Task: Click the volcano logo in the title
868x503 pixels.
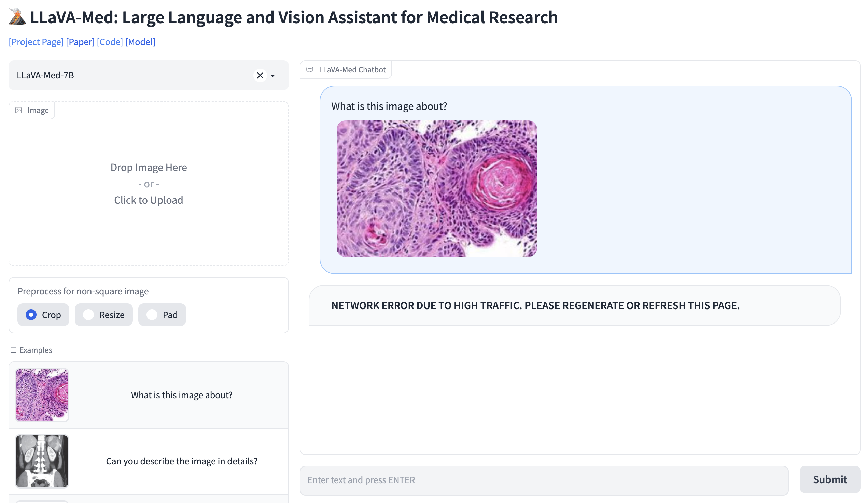Action: coord(17,17)
